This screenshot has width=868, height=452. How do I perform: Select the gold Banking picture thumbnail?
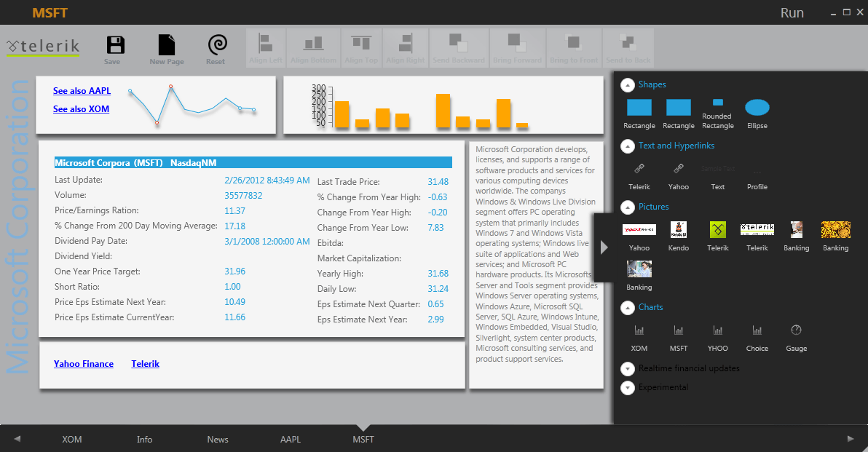pos(836,229)
